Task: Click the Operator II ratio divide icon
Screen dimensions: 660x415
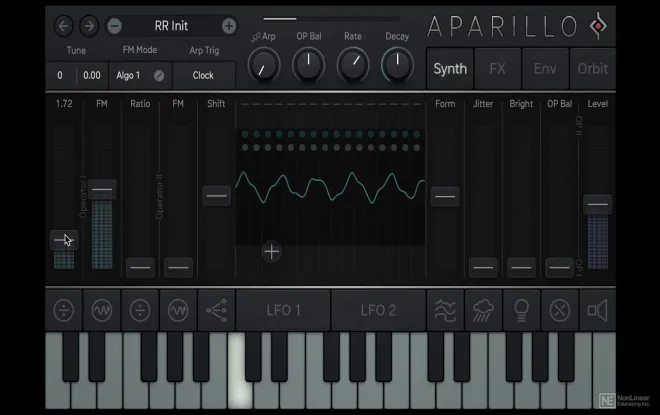Action: coord(140,311)
